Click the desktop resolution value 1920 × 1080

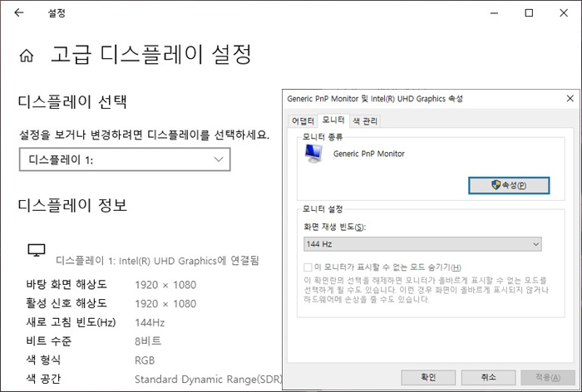(165, 285)
